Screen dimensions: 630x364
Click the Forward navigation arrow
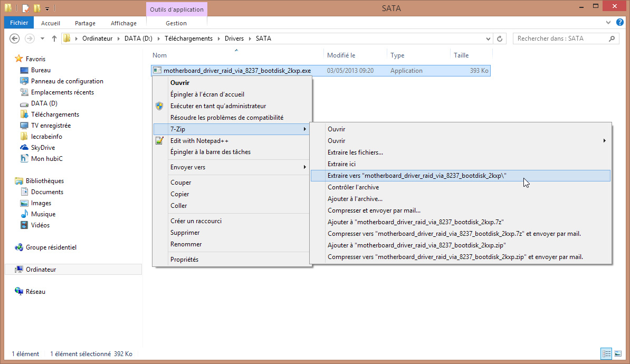pos(30,39)
